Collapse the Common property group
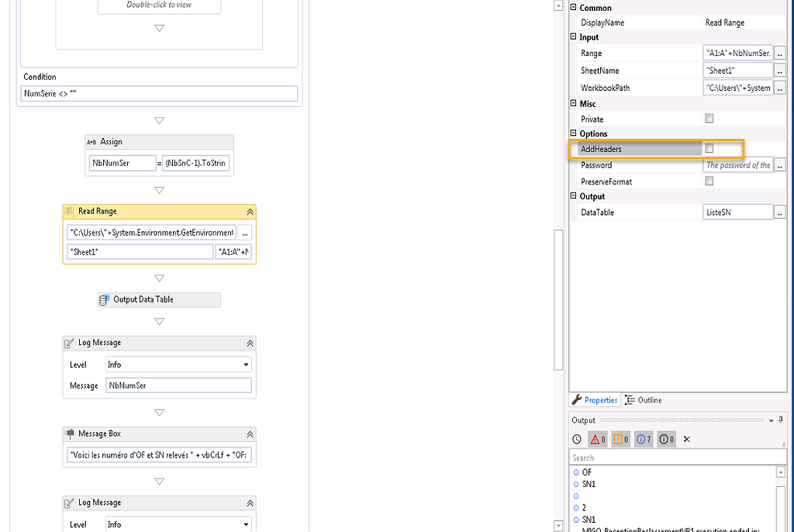 pos(574,8)
